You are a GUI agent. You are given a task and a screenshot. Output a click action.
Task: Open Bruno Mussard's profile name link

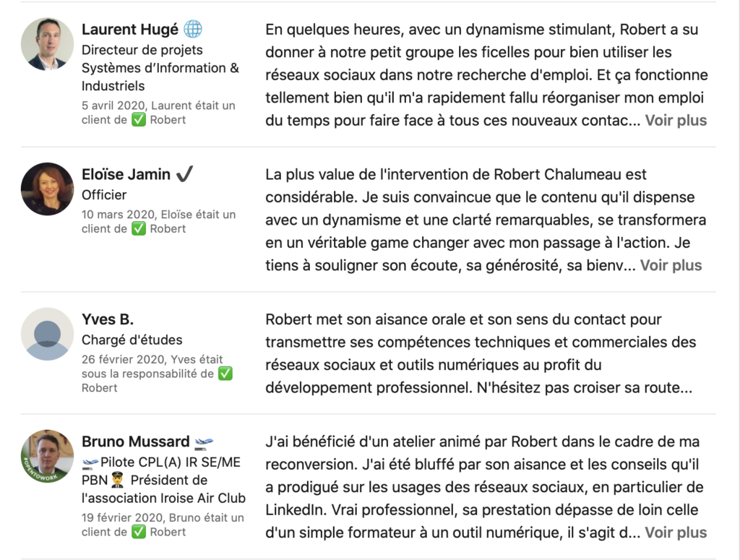pyautogui.click(x=135, y=441)
